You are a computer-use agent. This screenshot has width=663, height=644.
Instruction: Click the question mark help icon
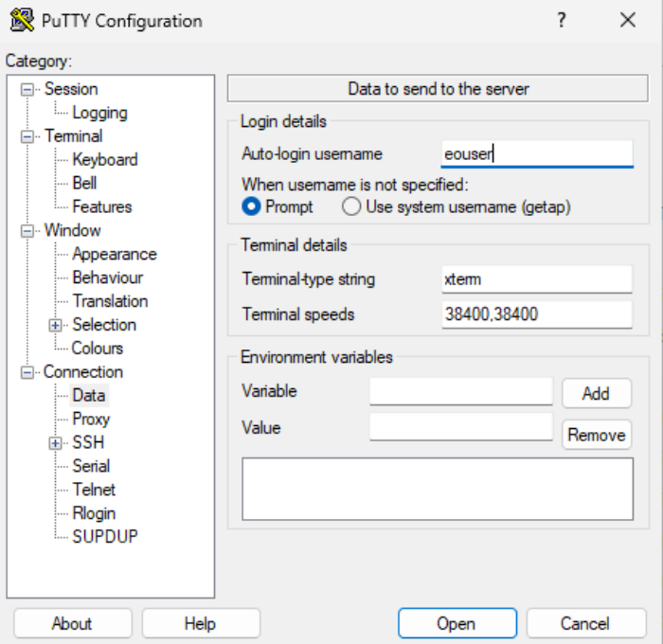click(x=562, y=20)
